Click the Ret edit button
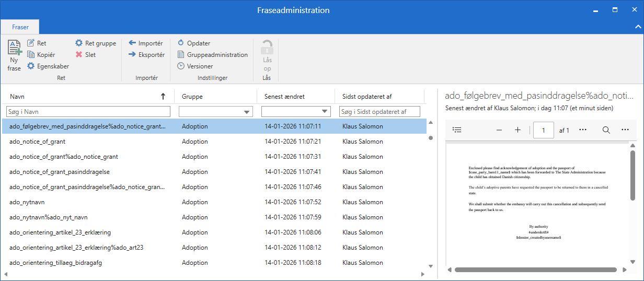644x281 pixels. [x=37, y=43]
